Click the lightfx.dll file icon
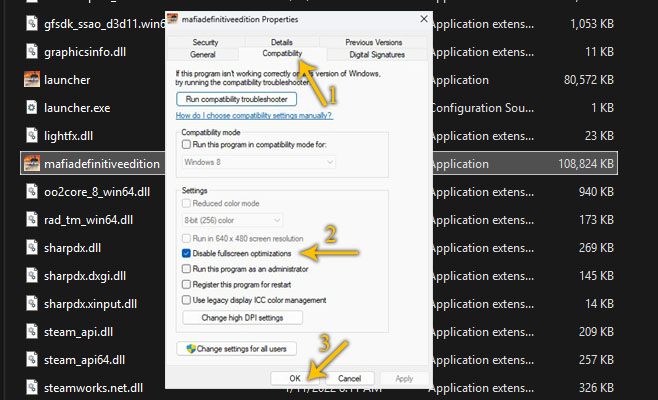The width and height of the screenshot is (658, 400). point(32,136)
